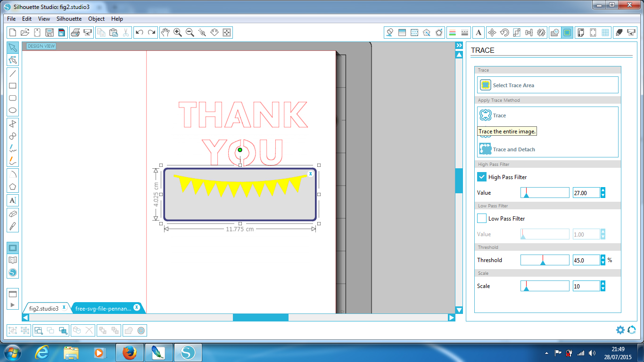Screen dimensions: 644x362
Task: Click Select Trace Area
Action: [x=548, y=85]
